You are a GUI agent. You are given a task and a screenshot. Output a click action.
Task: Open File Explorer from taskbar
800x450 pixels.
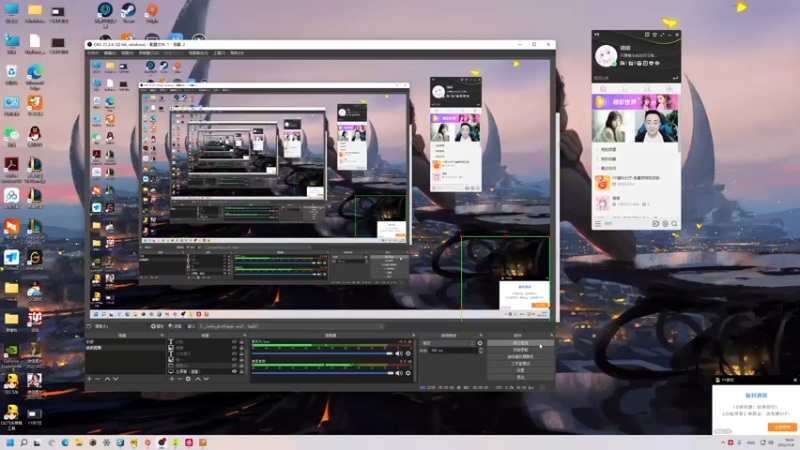(x=79, y=442)
